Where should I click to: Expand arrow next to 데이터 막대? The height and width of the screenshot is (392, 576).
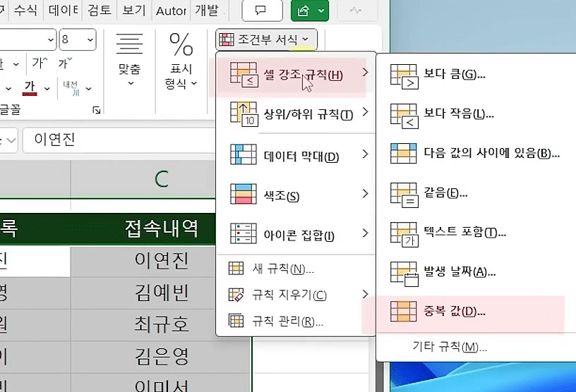click(x=365, y=154)
